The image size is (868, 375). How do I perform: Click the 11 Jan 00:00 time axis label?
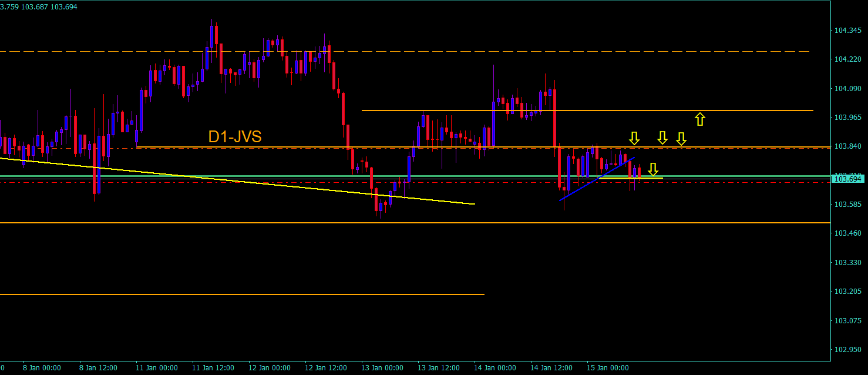pos(157,368)
